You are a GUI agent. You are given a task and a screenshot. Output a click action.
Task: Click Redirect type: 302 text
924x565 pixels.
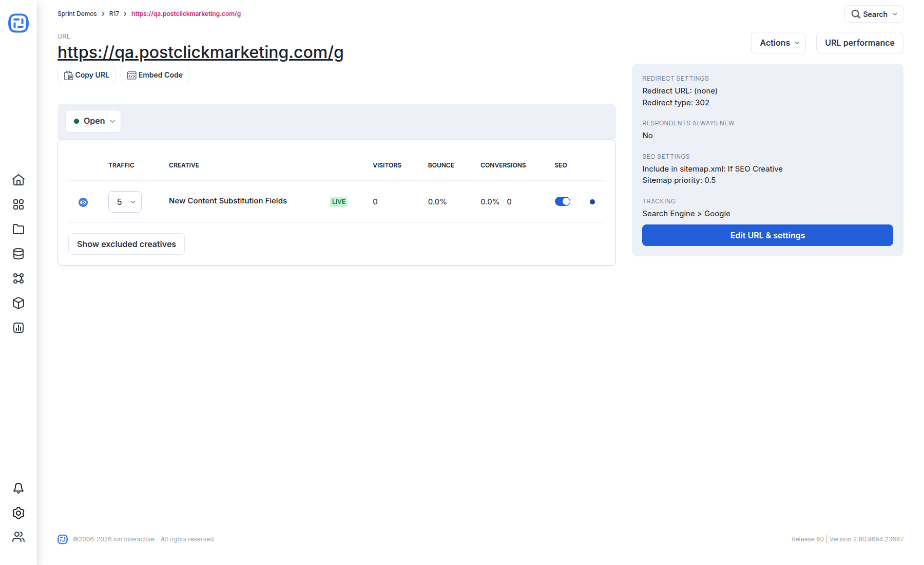click(x=676, y=103)
